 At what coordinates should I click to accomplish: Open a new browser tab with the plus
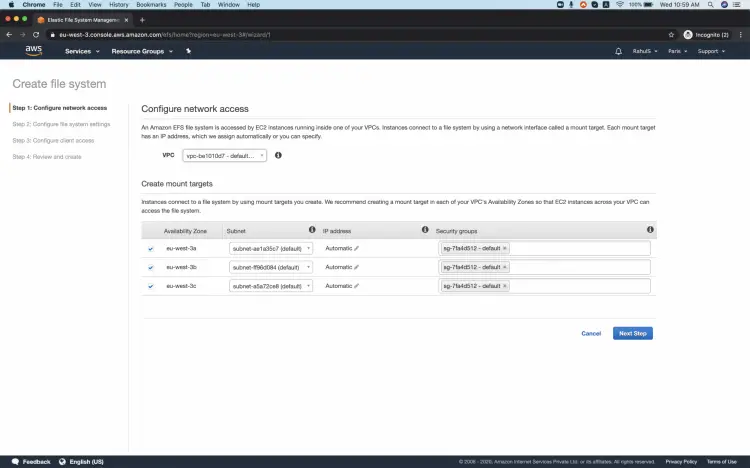[142, 20]
